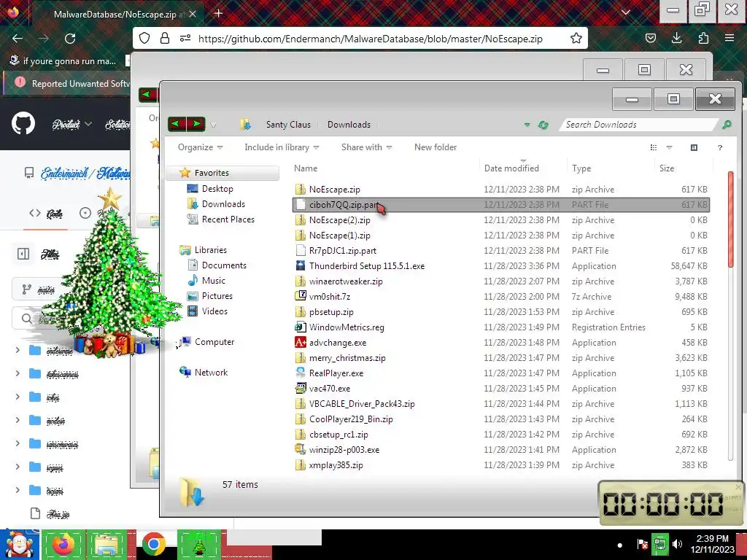Change the view layout icon in Explorer

(x=654, y=147)
